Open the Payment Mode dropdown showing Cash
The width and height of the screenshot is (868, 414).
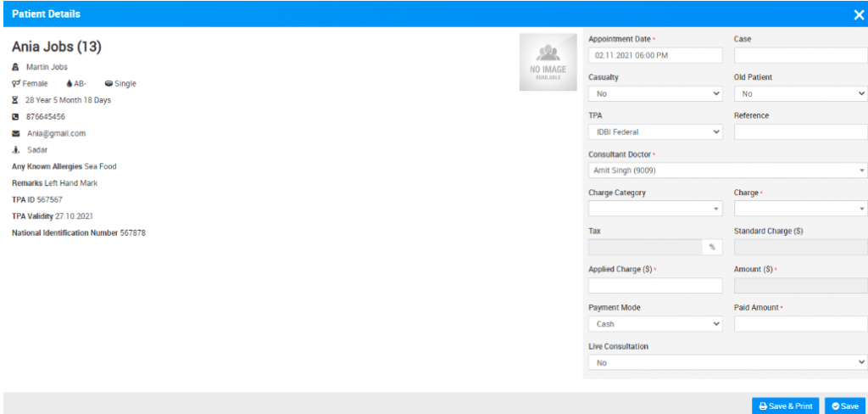655,324
